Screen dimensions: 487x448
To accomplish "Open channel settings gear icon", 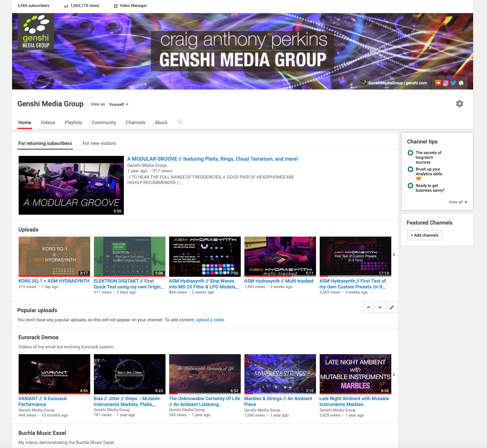I will pos(460,104).
